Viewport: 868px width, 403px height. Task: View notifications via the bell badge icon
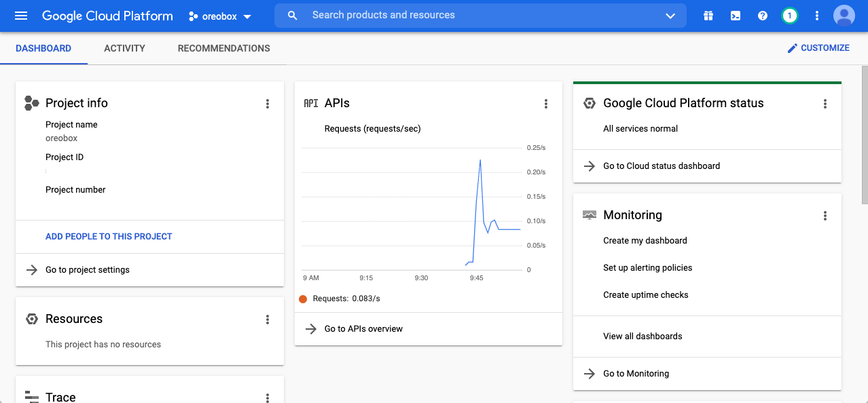[x=789, y=15]
